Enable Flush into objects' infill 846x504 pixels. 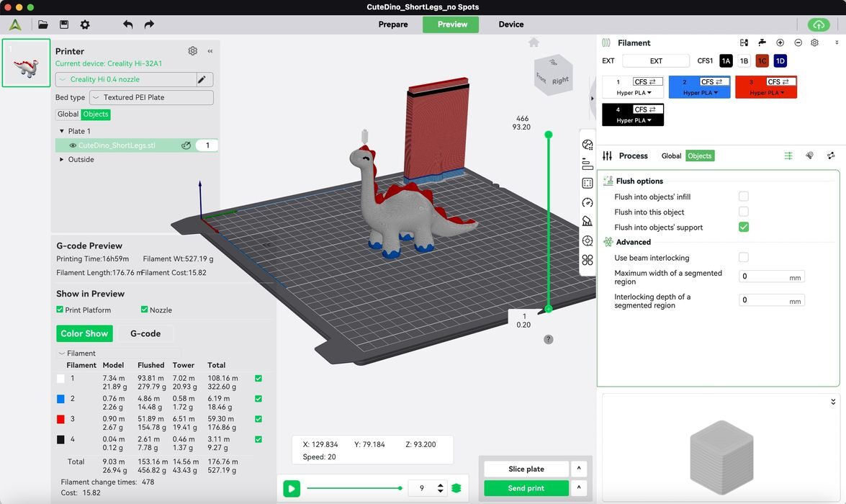tap(743, 197)
